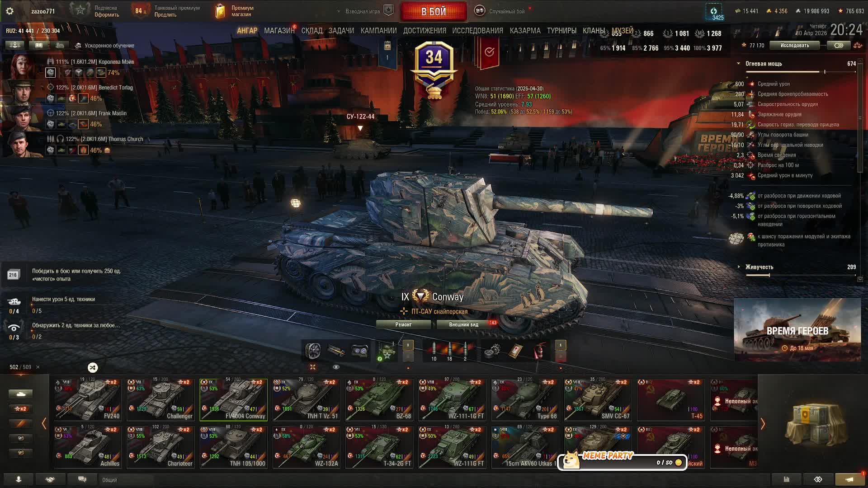Start battle with В БОЙ button
868x488 pixels.
click(434, 11)
